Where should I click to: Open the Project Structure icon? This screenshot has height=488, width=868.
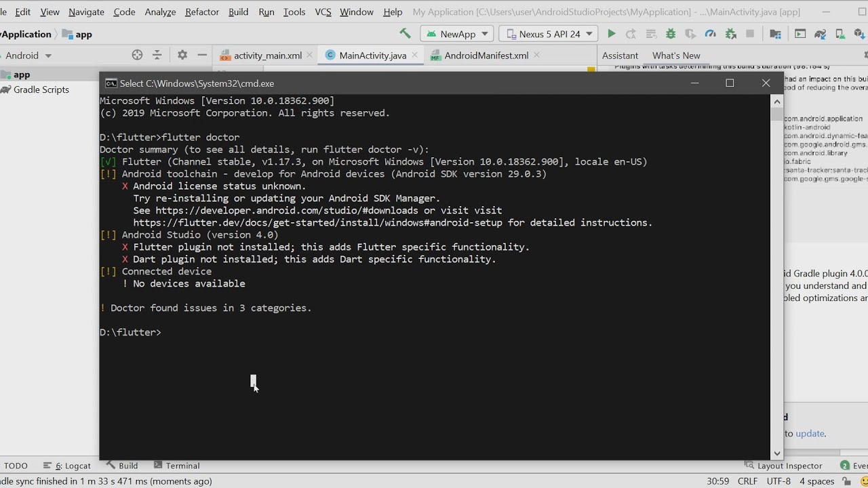click(x=776, y=34)
